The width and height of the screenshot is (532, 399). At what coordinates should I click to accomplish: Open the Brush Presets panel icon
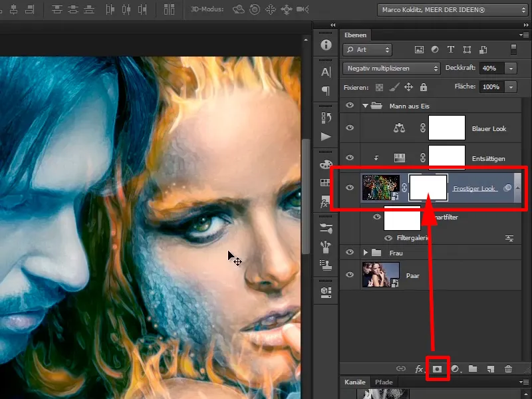click(x=326, y=228)
